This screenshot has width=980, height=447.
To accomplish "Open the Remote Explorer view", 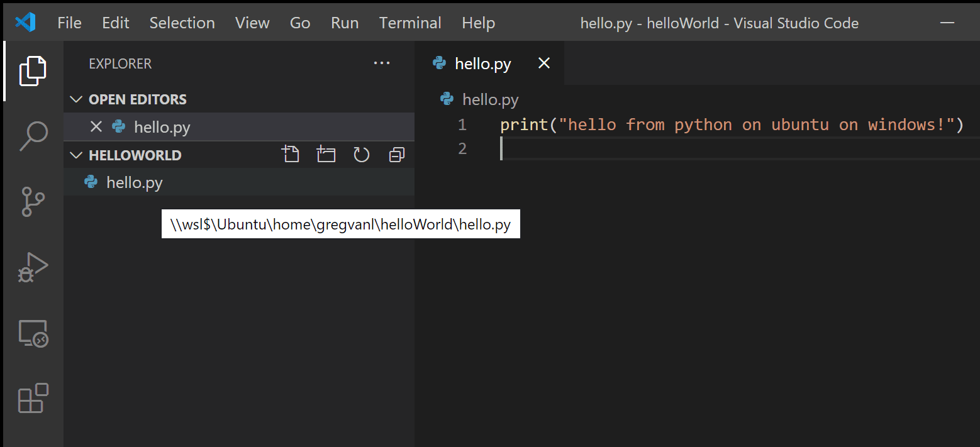I will [x=32, y=333].
